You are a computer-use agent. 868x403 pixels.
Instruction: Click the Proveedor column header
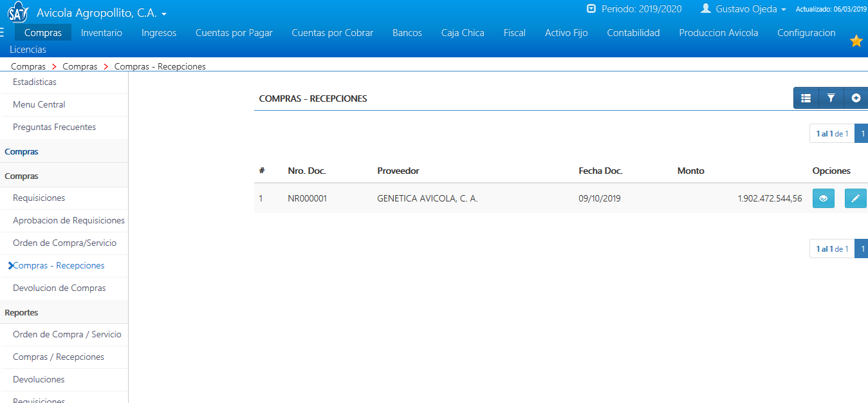coord(398,171)
